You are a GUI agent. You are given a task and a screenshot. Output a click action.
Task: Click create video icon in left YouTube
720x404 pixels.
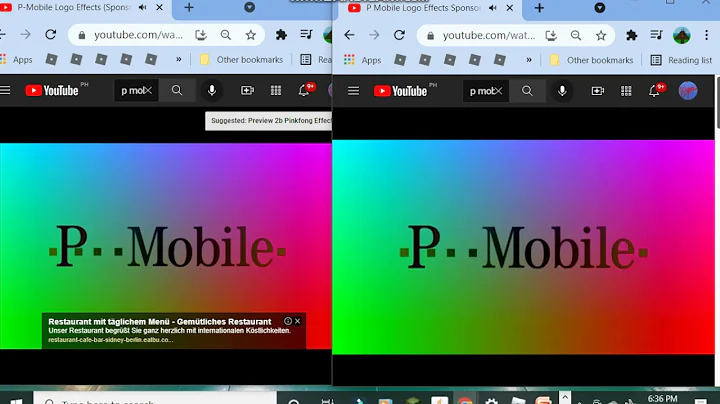pos(248,90)
